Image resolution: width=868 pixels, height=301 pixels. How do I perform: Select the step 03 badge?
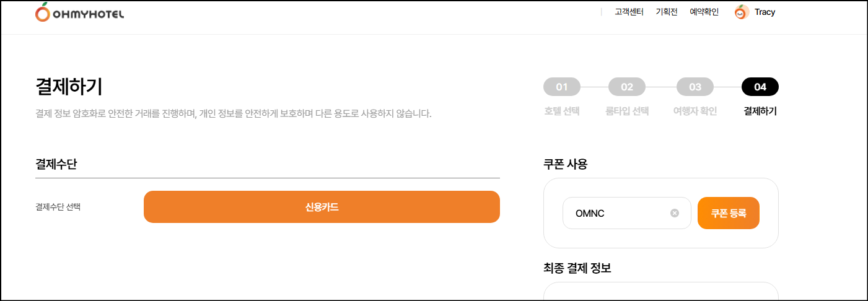(x=695, y=87)
